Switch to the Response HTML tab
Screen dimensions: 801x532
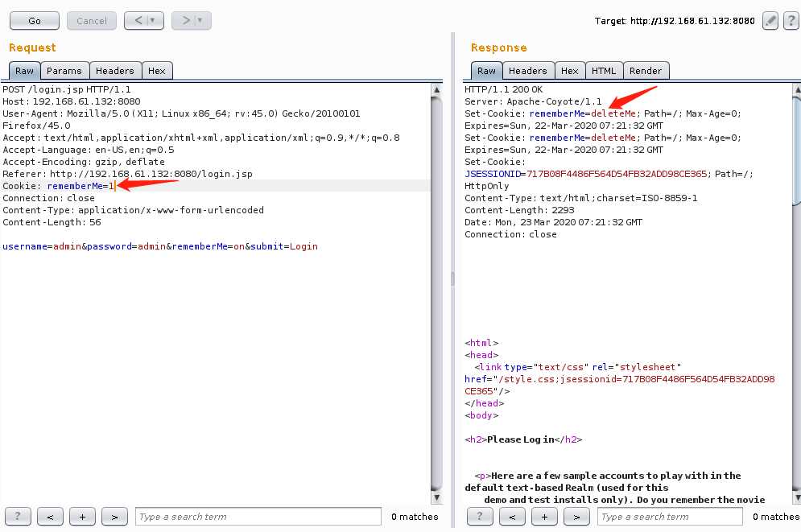coord(604,71)
